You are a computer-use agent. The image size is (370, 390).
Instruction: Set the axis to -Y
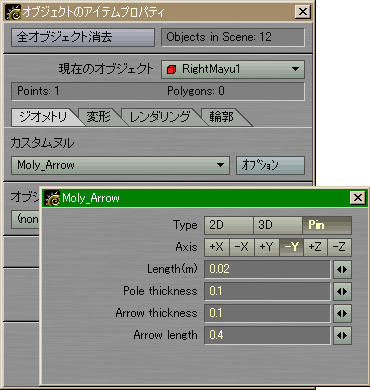tap(291, 247)
